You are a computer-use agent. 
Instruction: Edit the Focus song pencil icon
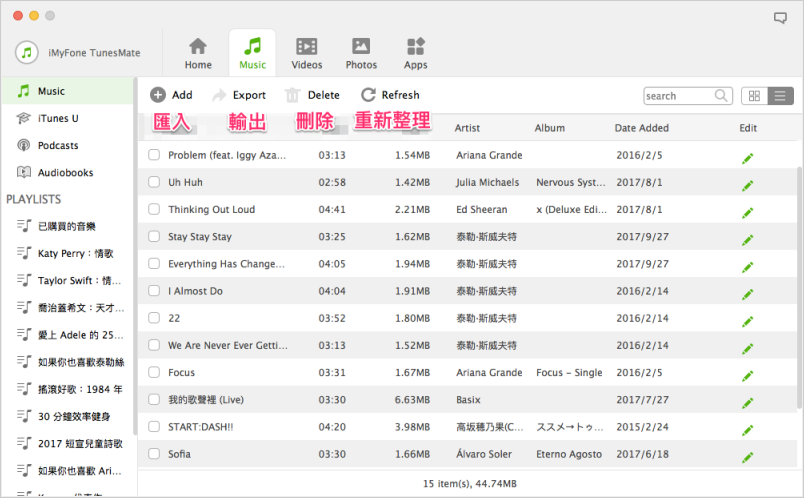748,376
